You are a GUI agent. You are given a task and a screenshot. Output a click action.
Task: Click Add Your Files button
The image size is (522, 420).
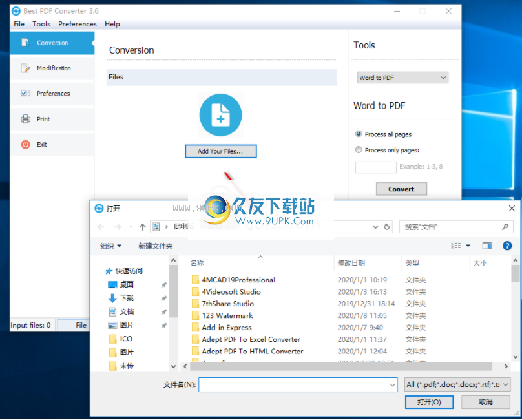click(x=221, y=151)
